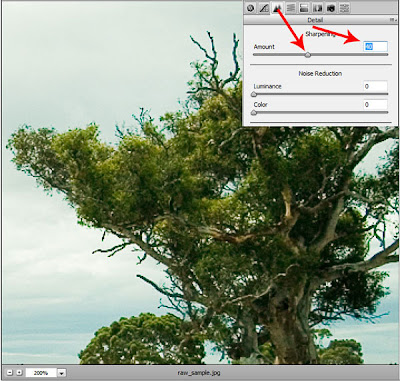Click the Color noise reduction slider handle

[x=254, y=113]
